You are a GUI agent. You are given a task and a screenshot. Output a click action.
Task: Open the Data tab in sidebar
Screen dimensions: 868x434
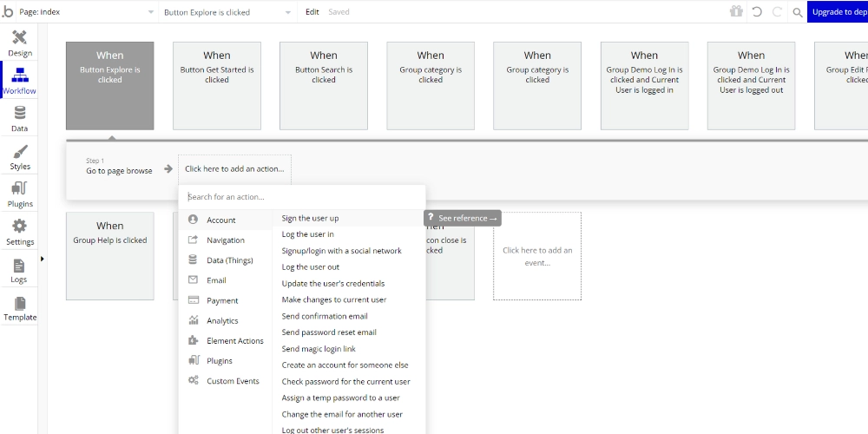click(19, 118)
